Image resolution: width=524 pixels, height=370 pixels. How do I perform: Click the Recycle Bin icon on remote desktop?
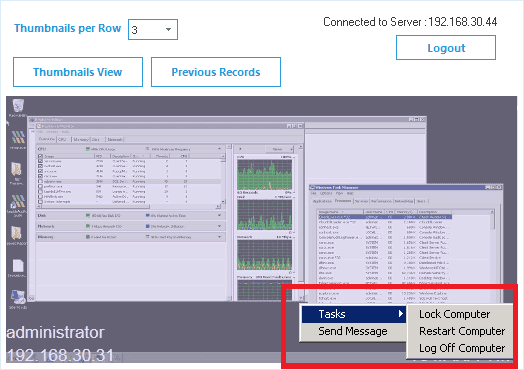tap(18, 108)
